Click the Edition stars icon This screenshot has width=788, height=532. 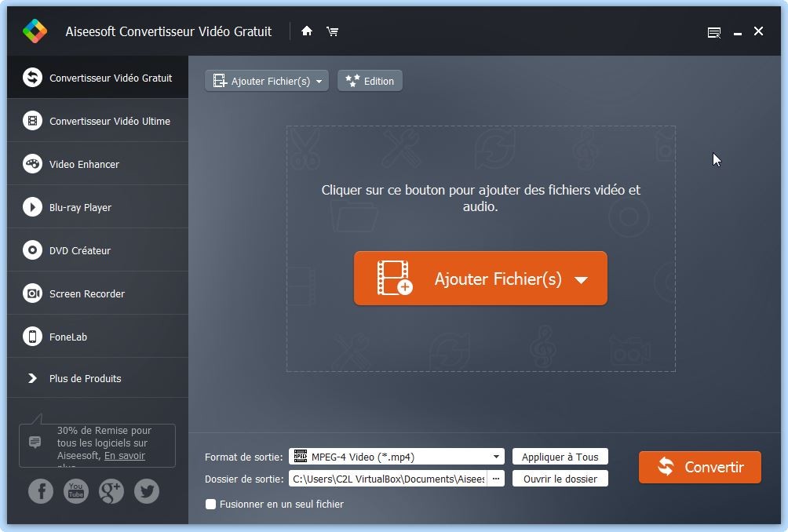[352, 80]
